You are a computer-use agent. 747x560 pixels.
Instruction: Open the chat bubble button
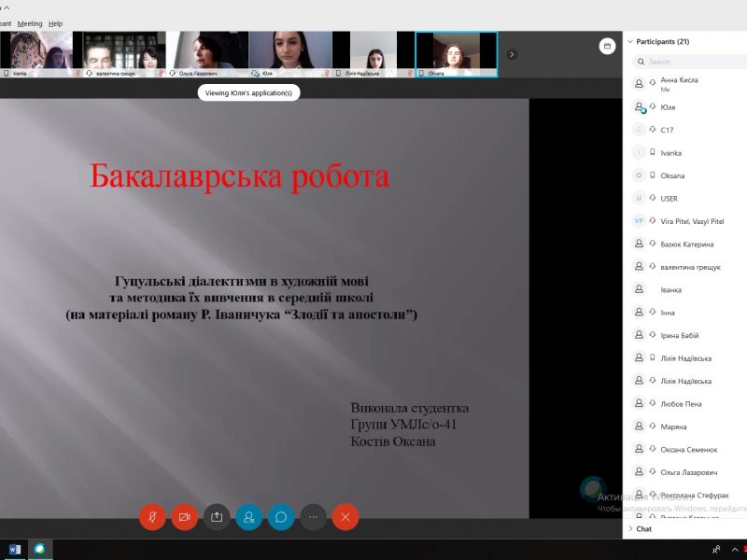click(x=281, y=516)
